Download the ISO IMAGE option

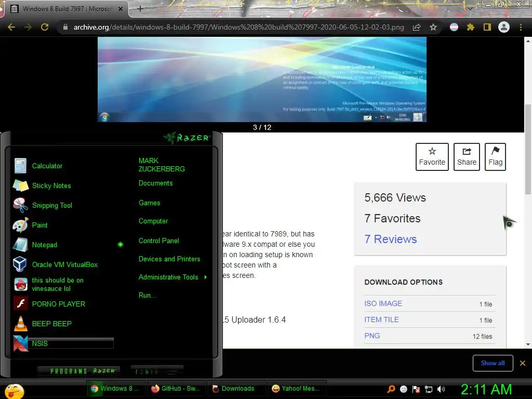click(x=383, y=303)
